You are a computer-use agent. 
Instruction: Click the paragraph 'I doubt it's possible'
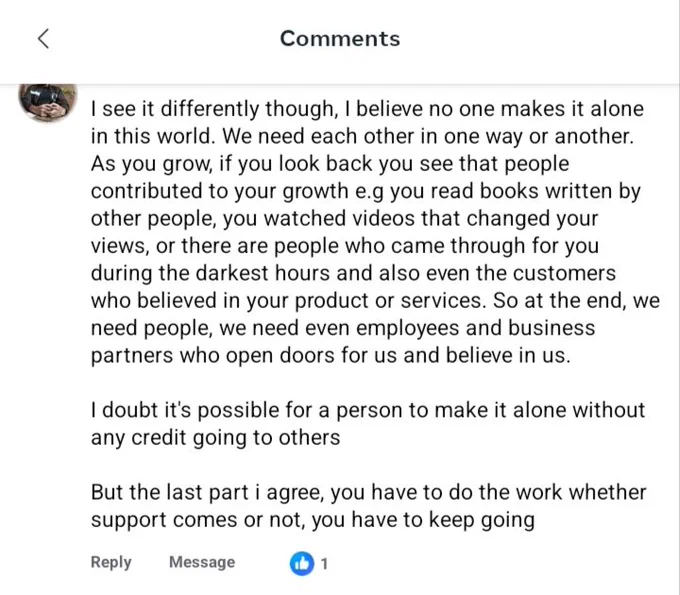point(368,424)
